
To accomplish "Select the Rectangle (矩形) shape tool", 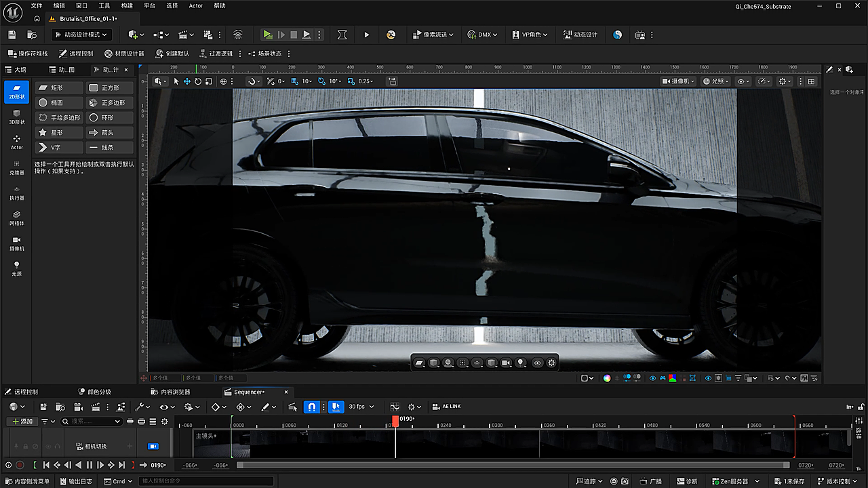I will [x=58, y=87].
